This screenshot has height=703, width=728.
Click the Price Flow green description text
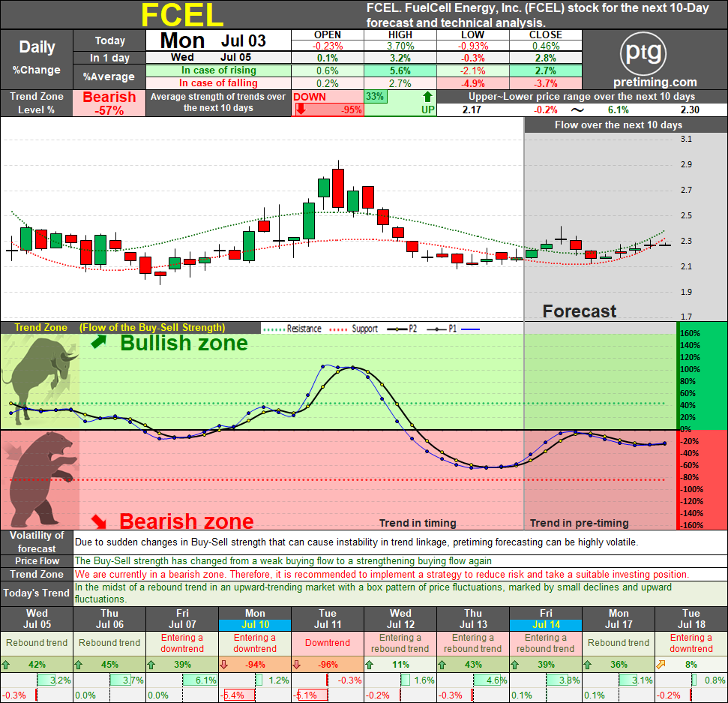pyautogui.click(x=283, y=560)
